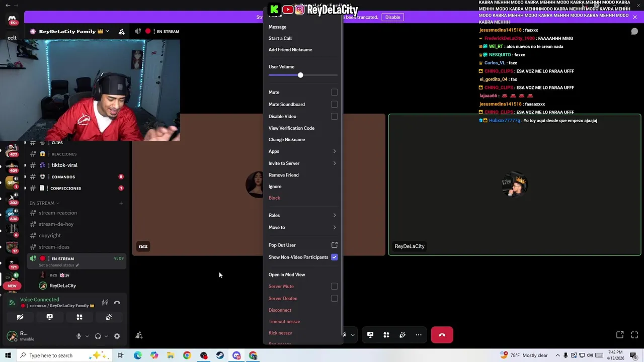Click the red hang-up call button
This screenshot has width=644, height=362.
(442, 335)
